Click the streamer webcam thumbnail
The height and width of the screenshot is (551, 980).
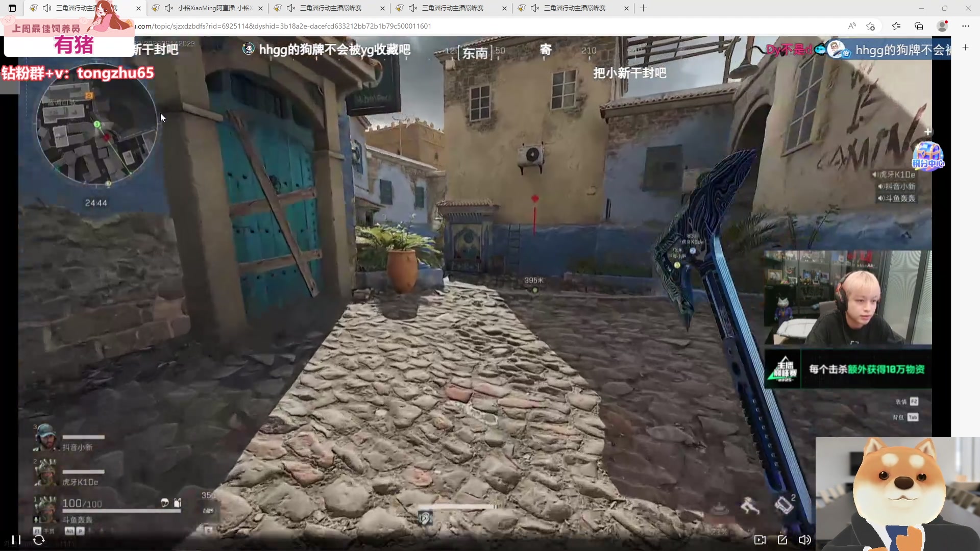point(848,297)
